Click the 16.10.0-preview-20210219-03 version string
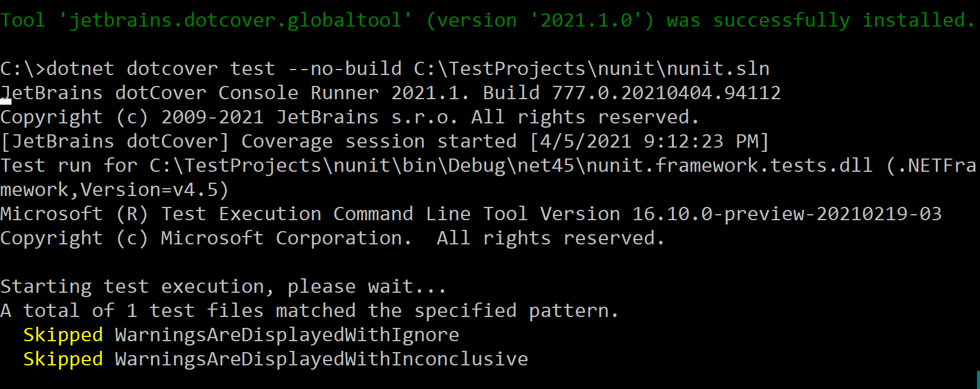The image size is (980, 389). coord(786,214)
